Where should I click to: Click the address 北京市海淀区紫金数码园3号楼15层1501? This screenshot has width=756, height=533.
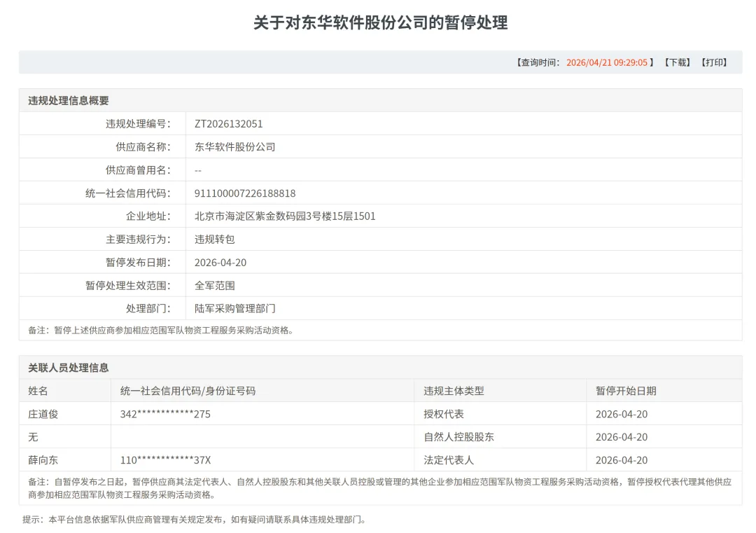pos(285,216)
